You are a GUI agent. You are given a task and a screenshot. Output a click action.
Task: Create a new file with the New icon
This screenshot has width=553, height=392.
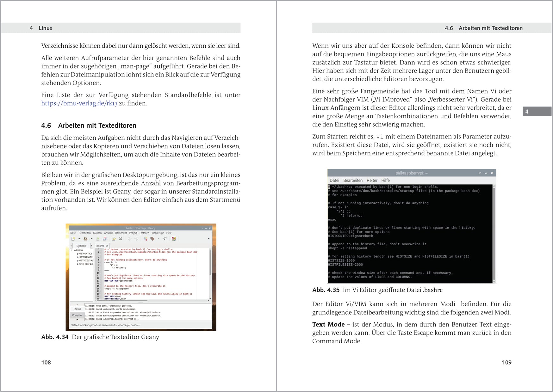73,239
